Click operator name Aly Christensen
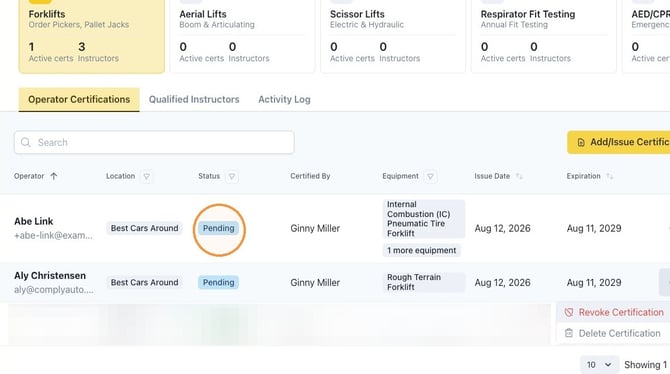The height and width of the screenshot is (374, 670). click(x=50, y=276)
